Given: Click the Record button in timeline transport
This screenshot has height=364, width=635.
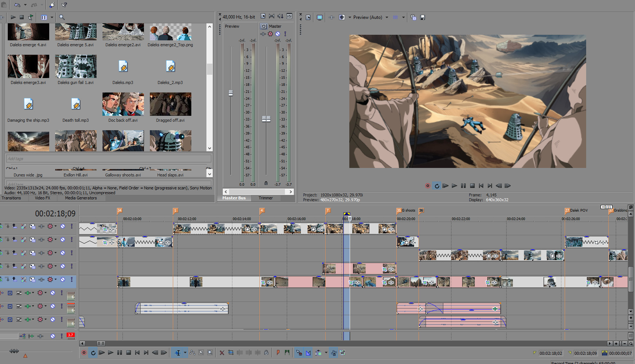Looking at the screenshot, I should point(84,353).
